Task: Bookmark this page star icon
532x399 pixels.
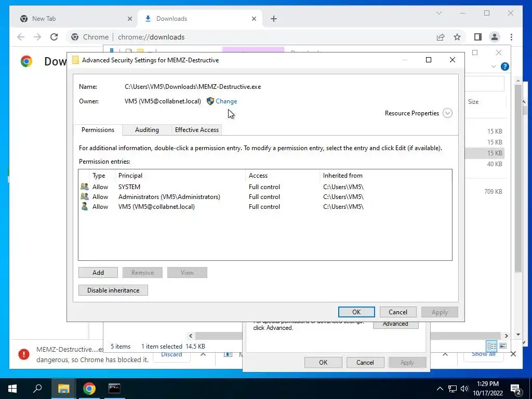Action: [457, 37]
